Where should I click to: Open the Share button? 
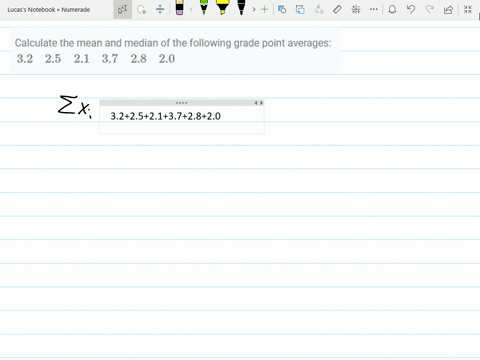[449, 9]
